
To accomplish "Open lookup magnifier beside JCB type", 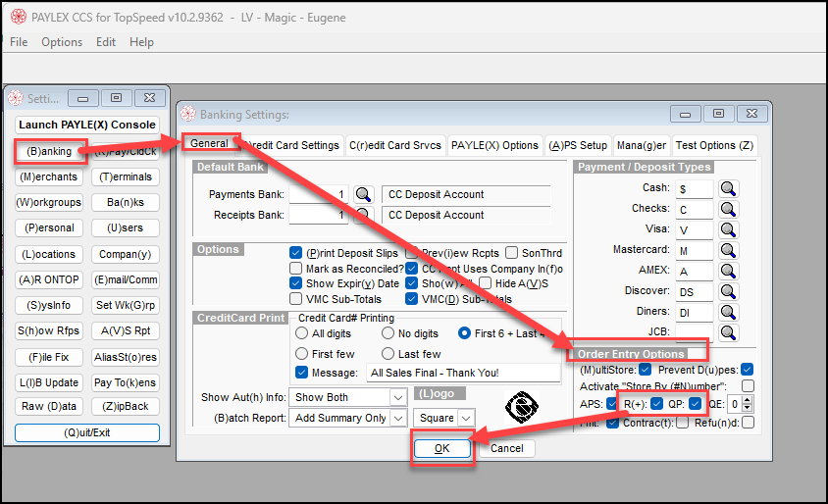I will coord(728,332).
